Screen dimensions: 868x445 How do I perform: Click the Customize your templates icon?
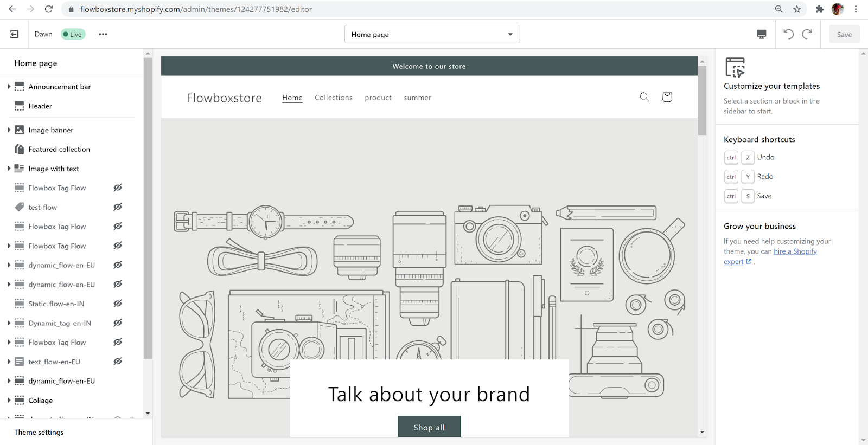click(735, 67)
